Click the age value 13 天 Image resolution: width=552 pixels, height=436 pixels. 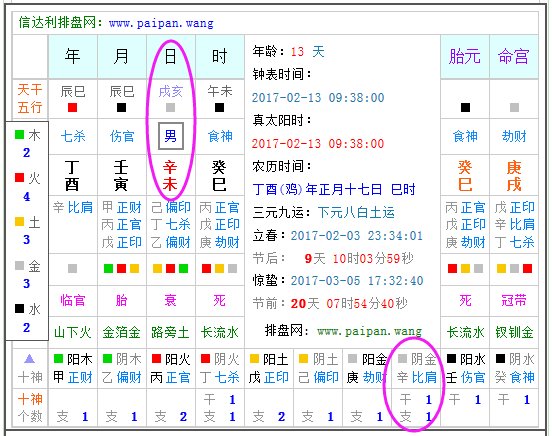(307, 52)
